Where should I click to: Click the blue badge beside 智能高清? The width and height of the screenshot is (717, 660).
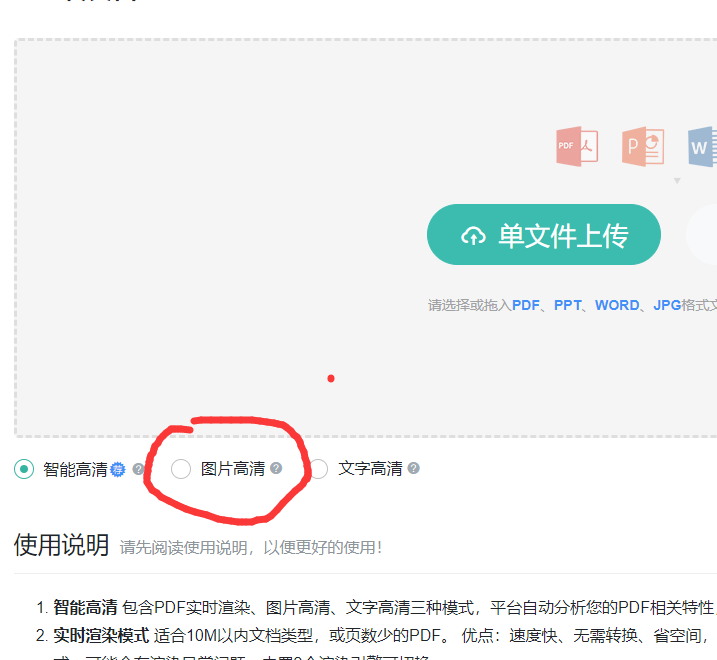click(x=118, y=469)
